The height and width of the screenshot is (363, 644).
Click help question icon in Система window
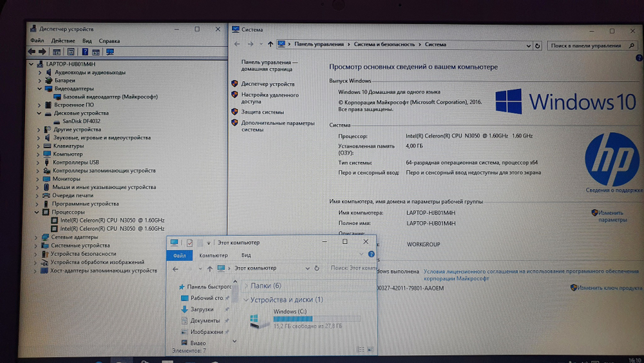[639, 58]
